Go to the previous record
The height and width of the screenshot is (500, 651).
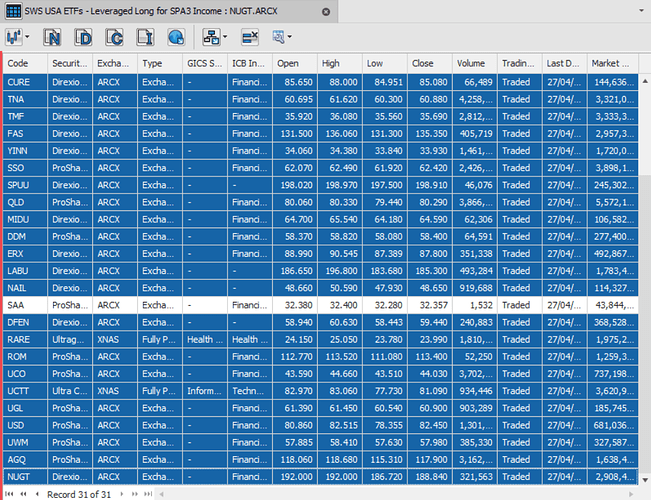[x=37, y=494]
